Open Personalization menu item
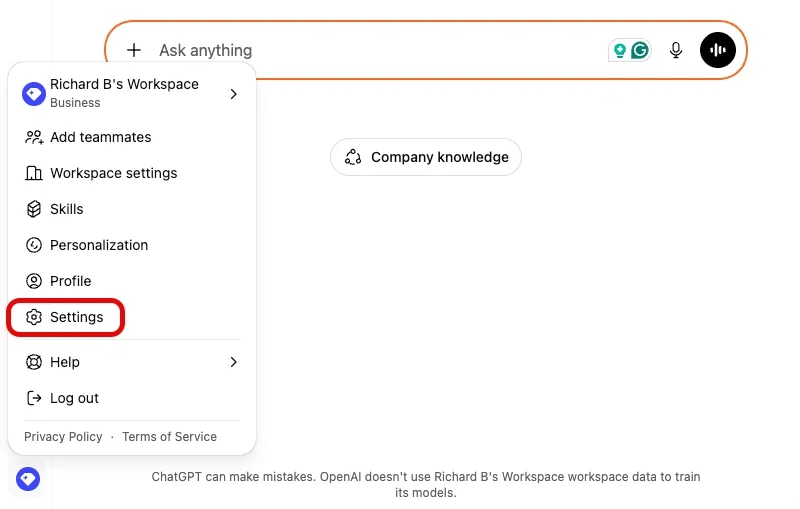The width and height of the screenshot is (800, 509). (x=132, y=245)
